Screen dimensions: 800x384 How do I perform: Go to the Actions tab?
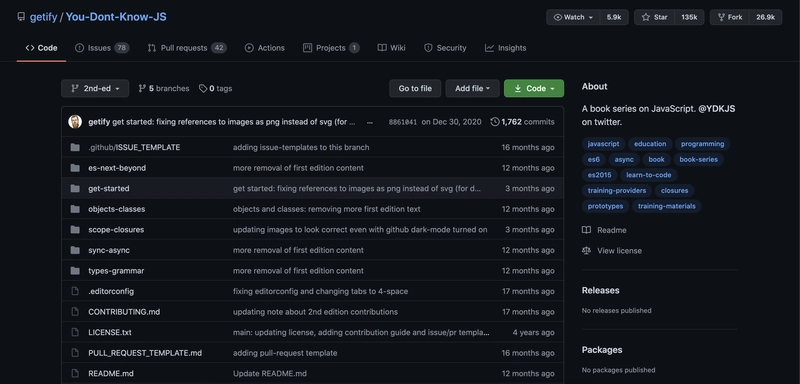click(x=264, y=48)
